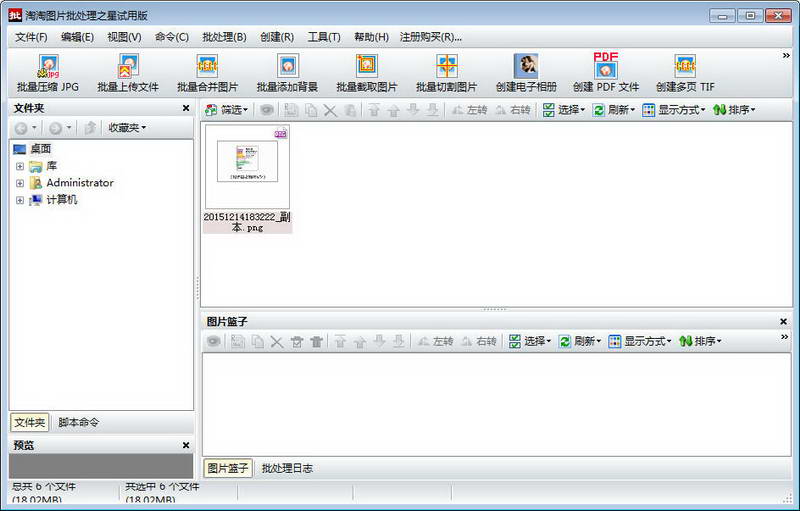Screen dimensions: 800x511
Task: Switch to the 批处理日志 tab
Action: pyautogui.click(x=287, y=468)
